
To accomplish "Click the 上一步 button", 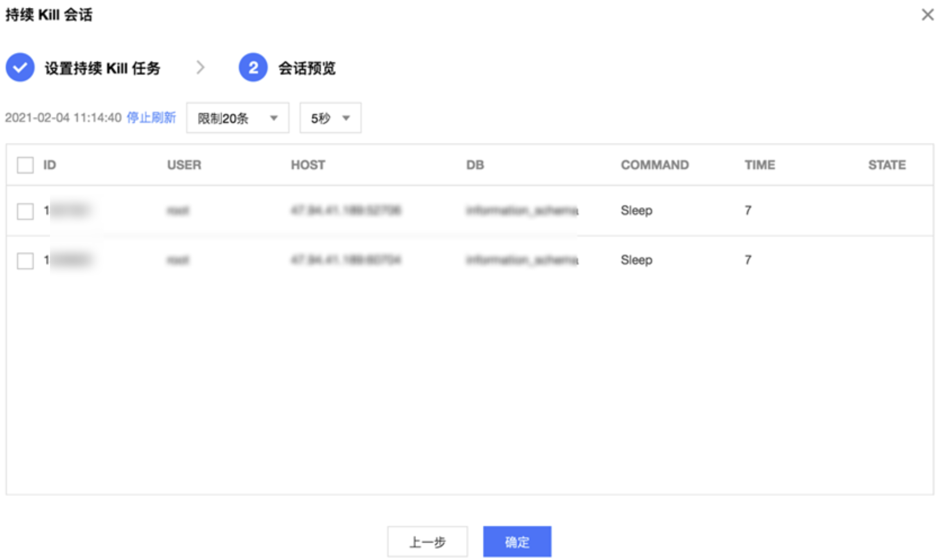I will click(428, 542).
